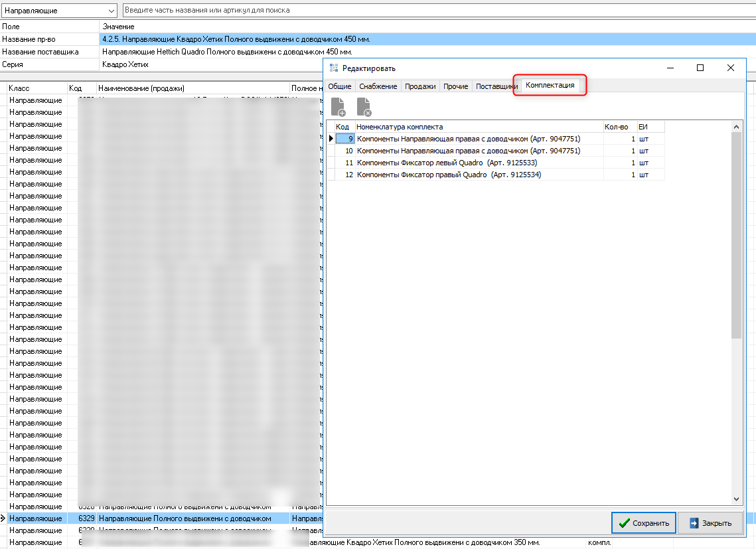This screenshot has height=549, width=756.
Task: Click the Редактировать window title icon
Action: click(x=334, y=68)
